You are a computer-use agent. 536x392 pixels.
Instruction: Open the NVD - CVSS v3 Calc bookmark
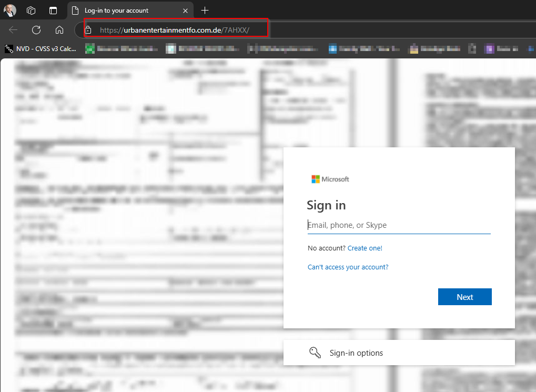41,49
